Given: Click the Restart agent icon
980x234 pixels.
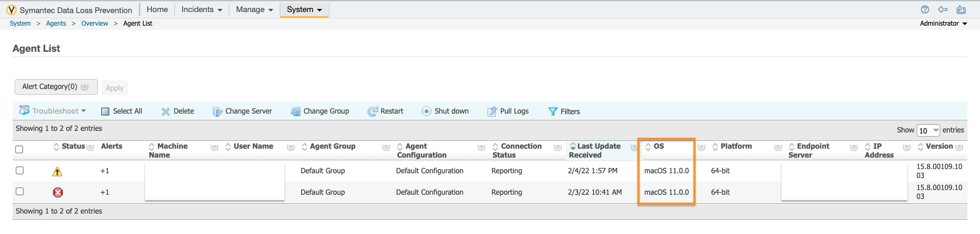Looking at the screenshot, I should coord(373,112).
